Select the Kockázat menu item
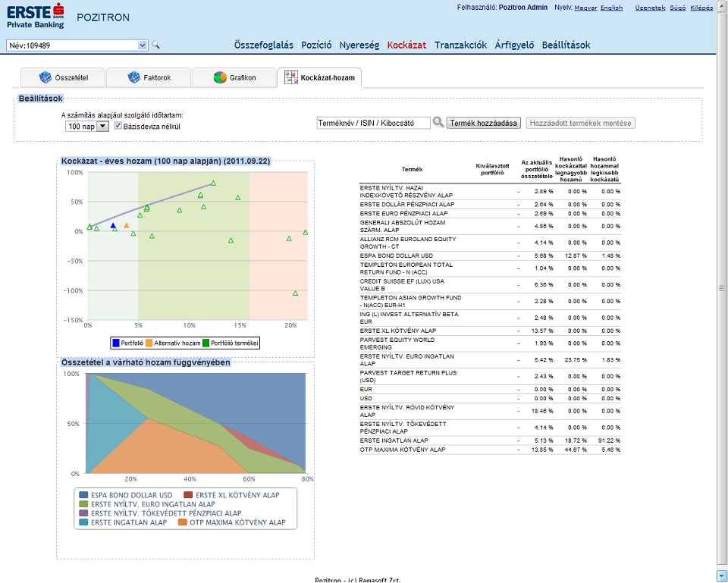 (x=406, y=45)
